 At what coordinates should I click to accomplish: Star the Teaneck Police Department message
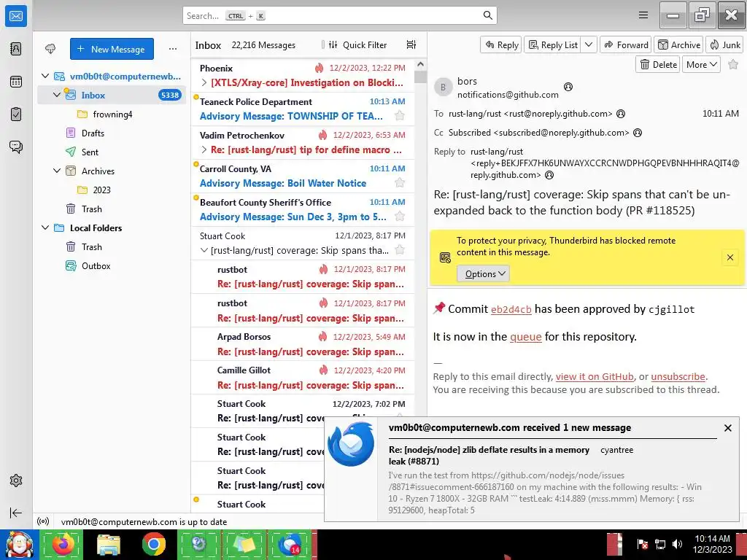coord(400,116)
